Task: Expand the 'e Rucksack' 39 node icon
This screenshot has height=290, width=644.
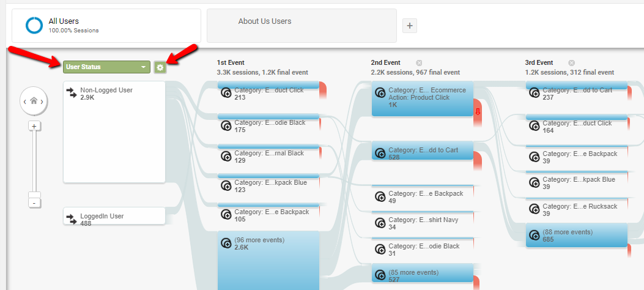Action: [535, 209]
